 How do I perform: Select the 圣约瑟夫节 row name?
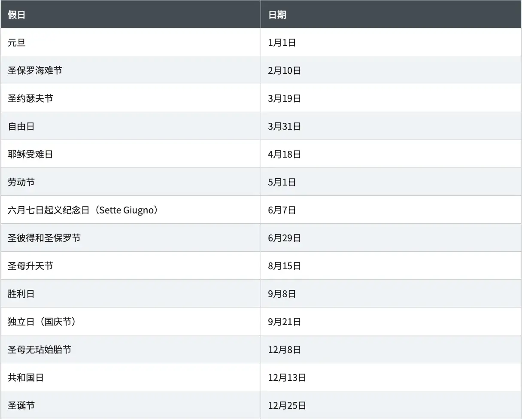coord(30,98)
